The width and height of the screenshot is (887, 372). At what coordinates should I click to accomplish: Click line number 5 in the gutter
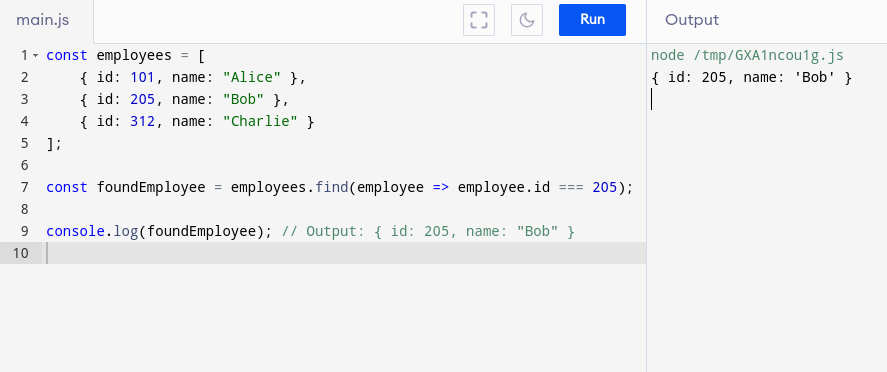tap(24, 144)
